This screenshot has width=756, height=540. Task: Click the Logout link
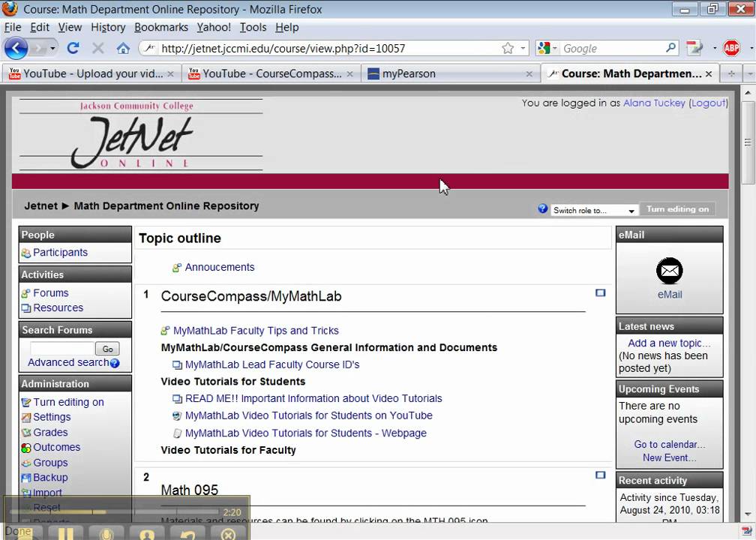(708, 103)
